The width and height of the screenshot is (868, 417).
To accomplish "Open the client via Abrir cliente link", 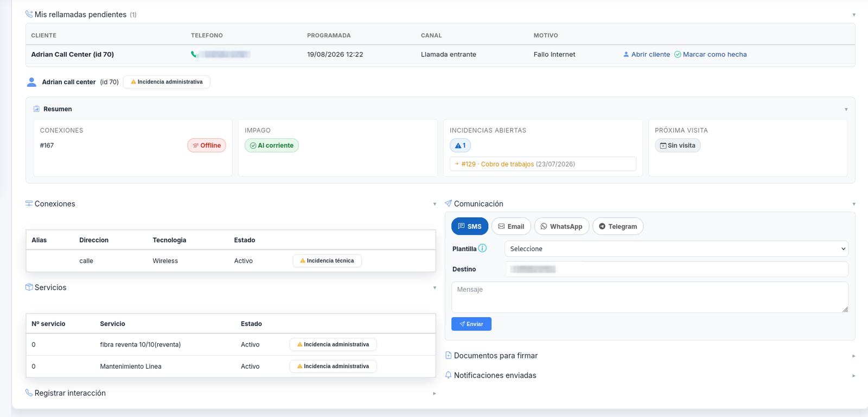I will point(647,54).
